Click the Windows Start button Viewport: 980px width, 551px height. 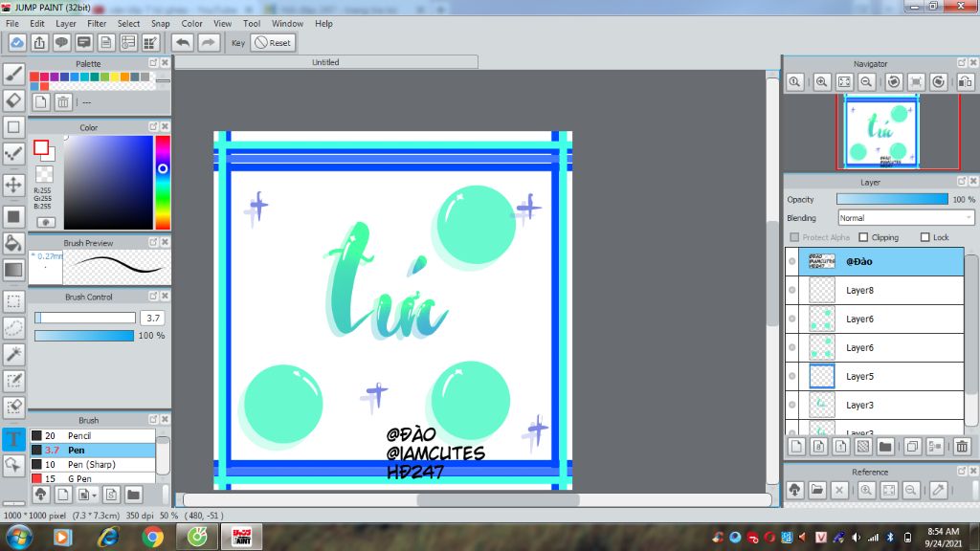tap(19, 537)
